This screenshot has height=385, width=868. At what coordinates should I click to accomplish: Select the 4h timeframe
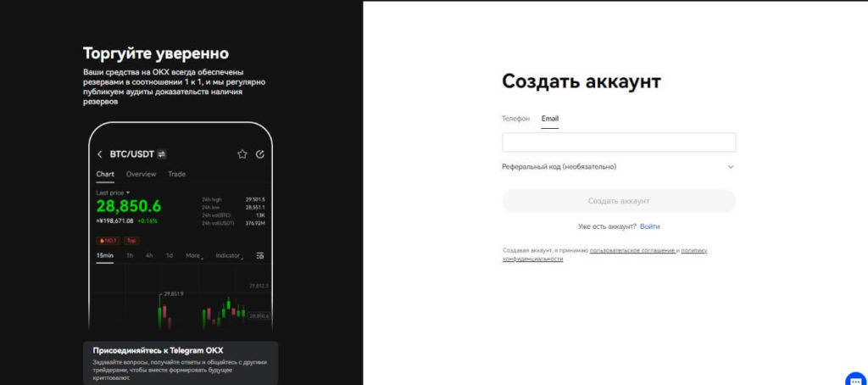point(149,255)
